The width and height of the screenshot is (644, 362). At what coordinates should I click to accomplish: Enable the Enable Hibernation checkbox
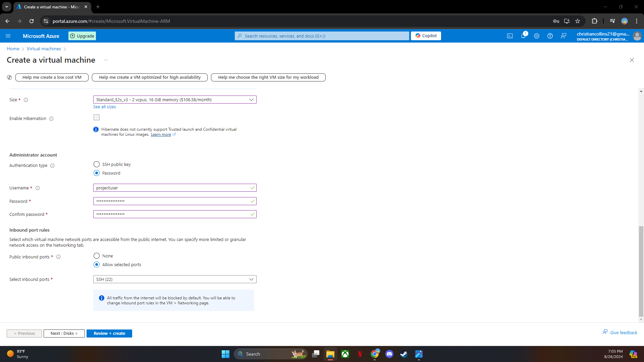tap(97, 117)
